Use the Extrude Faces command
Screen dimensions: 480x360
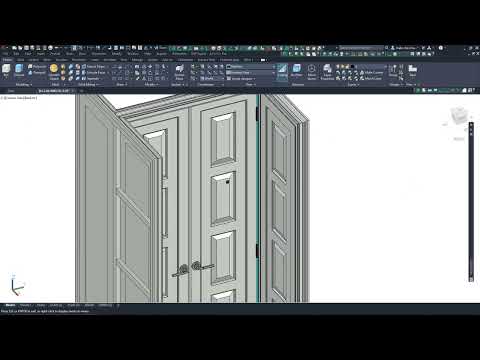95,72
